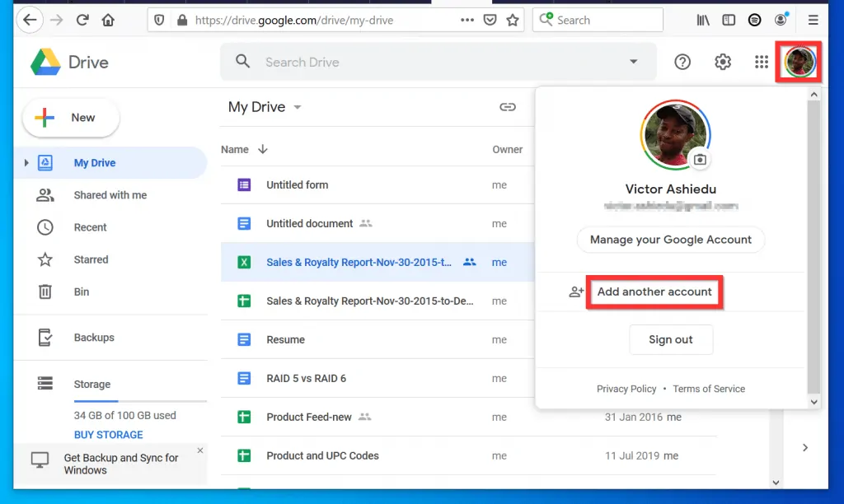The height and width of the screenshot is (504, 844).
Task: Open the Storage section in the sidebar
Action: [92, 384]
